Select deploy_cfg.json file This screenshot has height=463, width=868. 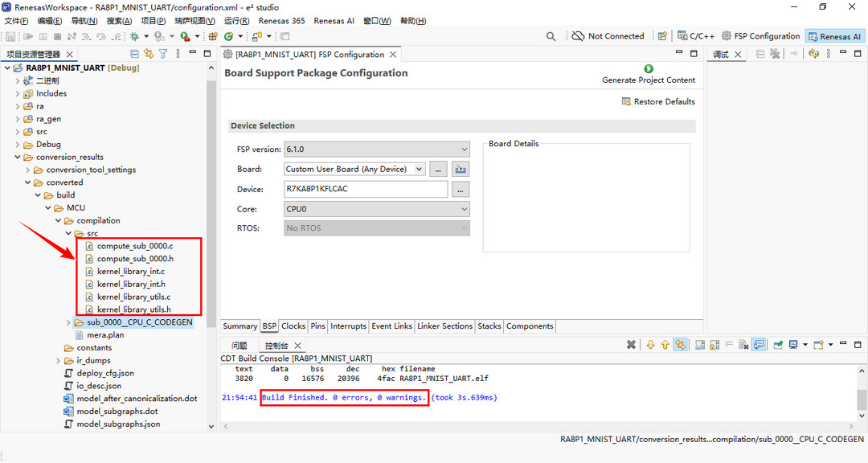coord(105,373)
